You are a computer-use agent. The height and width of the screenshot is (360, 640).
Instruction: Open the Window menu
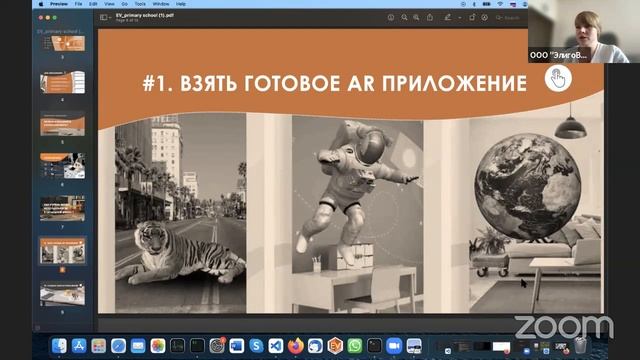[161, 4]
